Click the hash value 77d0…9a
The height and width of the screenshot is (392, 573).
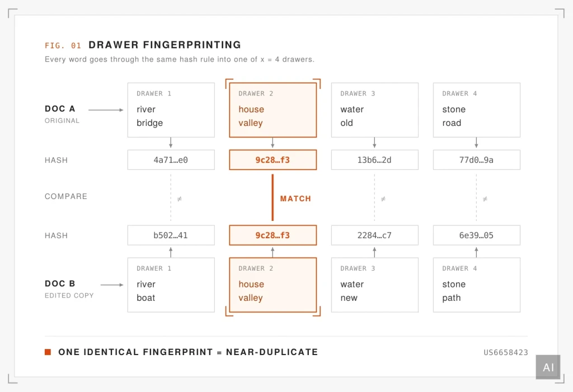pos(477,160)
